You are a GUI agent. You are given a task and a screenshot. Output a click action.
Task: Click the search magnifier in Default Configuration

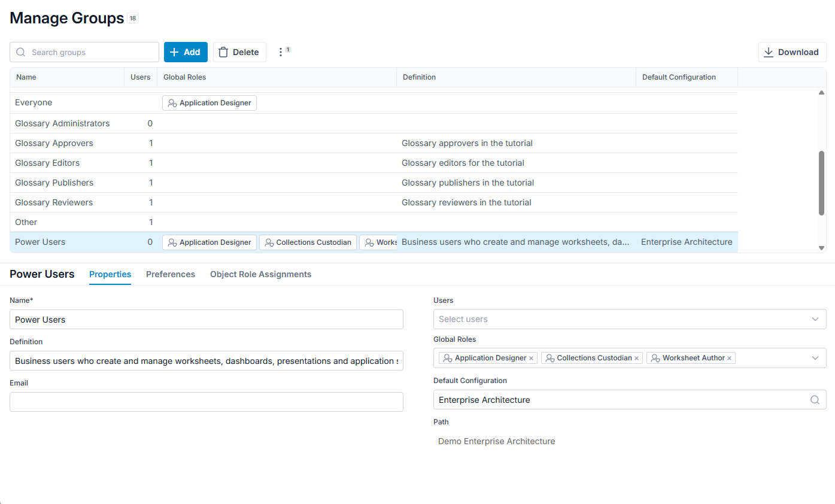[815, 400]
